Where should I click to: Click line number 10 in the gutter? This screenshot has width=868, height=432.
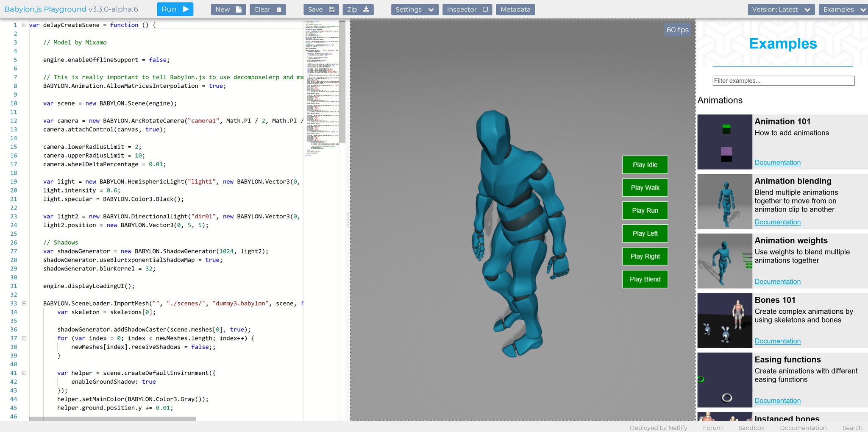pyautogui.click(x=14, y=103)
